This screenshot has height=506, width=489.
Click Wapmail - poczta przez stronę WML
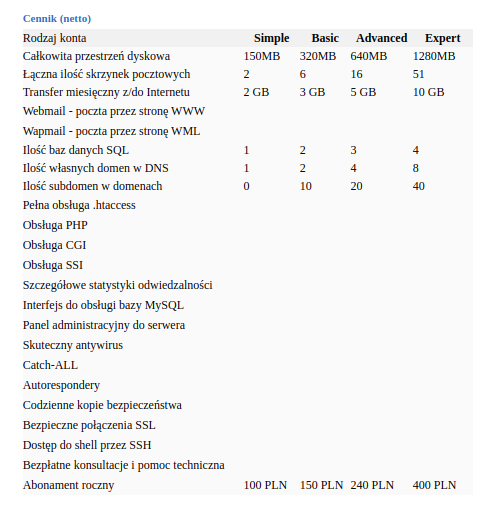click(111, 131)
